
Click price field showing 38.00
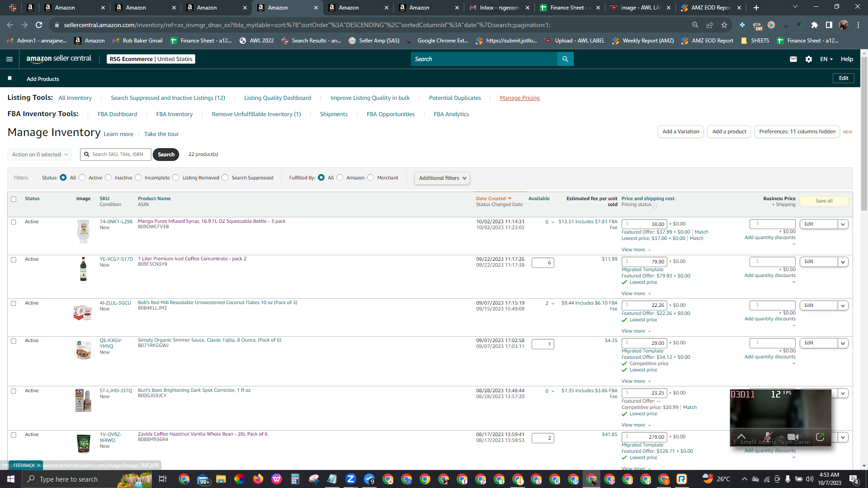(644, 224)
